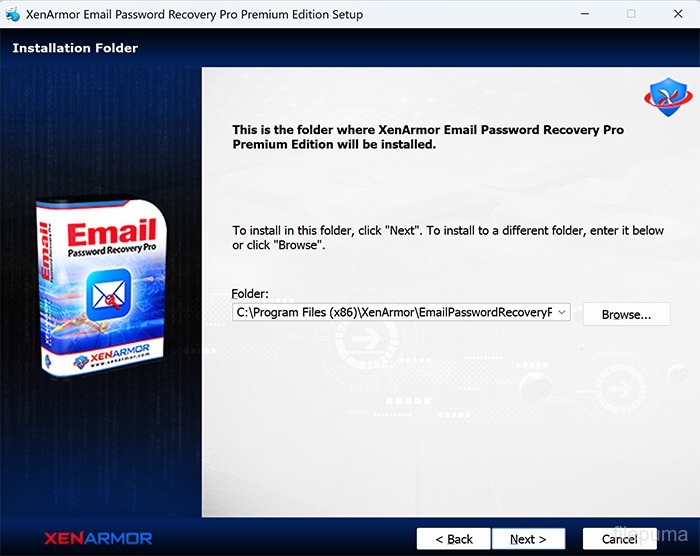Click the bold install folder description heading
Screen dimensions: 700x556
[x=428, y=137]
